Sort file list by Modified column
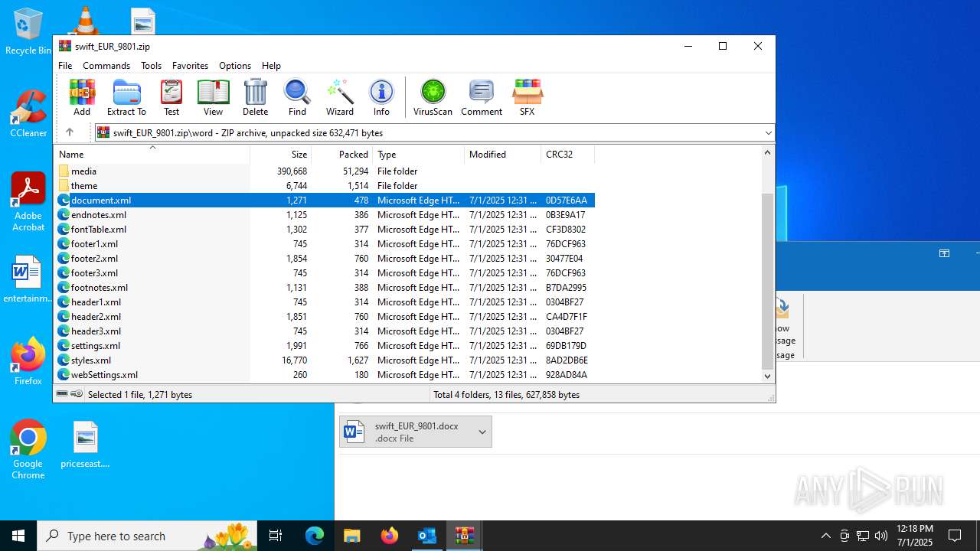The height and width of the screenshot is (551, 980). pos(503,155)
